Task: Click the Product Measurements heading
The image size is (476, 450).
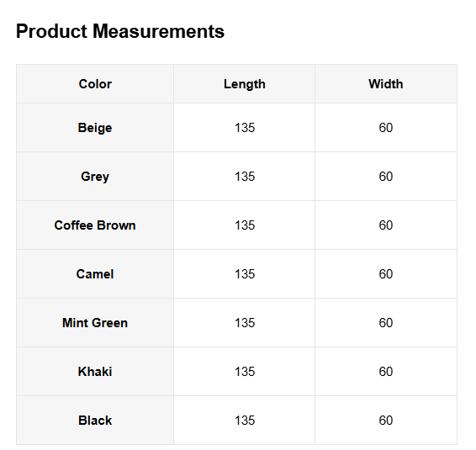Action: click(120, 31)
